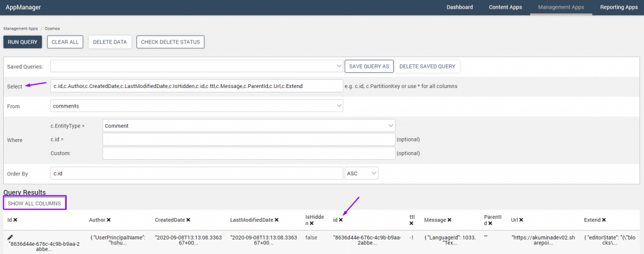Remove the CreatedDate column via X icon
The width and height of the screenshot is (644, 254).
pyautogui.click(x=188, y=219)
